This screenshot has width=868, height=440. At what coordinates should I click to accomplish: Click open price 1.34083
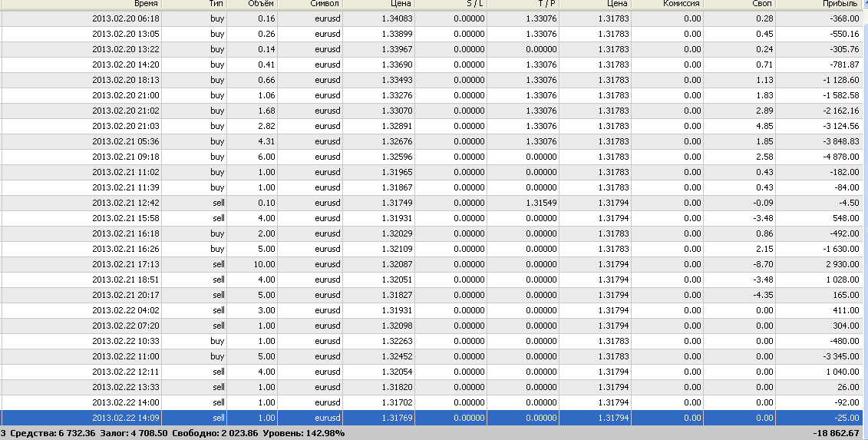point(397,18)
